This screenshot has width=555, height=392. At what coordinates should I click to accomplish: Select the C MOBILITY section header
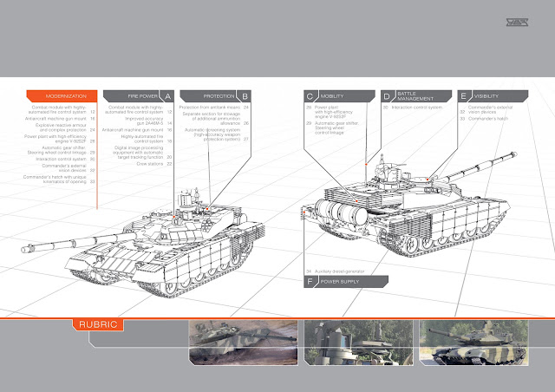(339, 96)
